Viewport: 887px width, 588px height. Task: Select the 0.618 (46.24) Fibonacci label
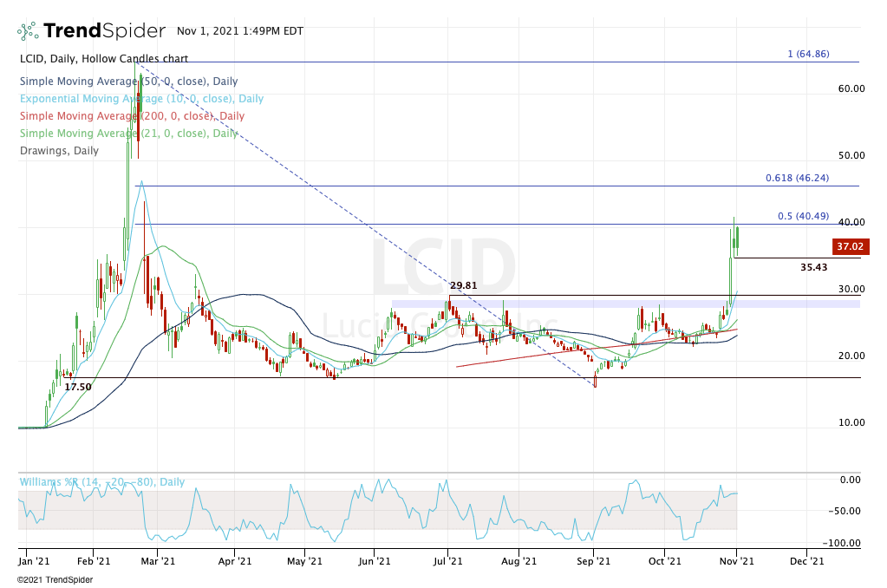pos(797,178)
